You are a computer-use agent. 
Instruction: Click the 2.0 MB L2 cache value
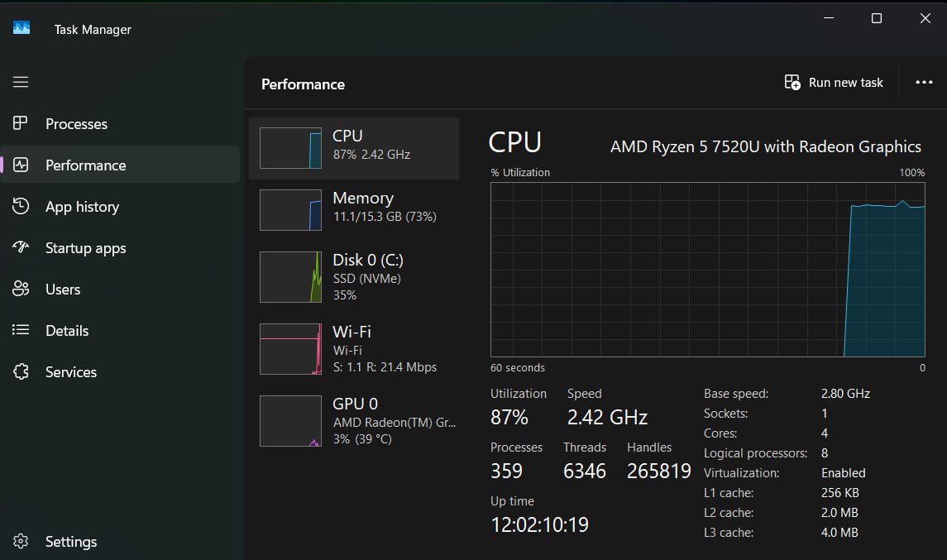tap(839, 513)
